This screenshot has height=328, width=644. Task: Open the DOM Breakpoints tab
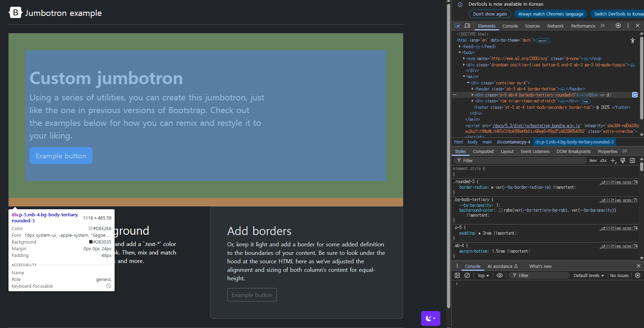(x=574, y=151)
